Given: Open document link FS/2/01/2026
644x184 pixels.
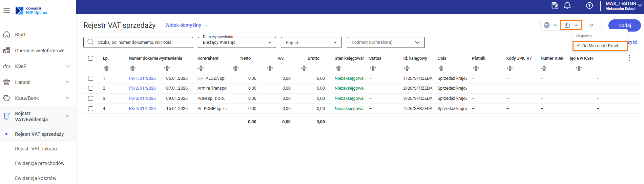Looking at the screenshot, I should tap(142, 88).
